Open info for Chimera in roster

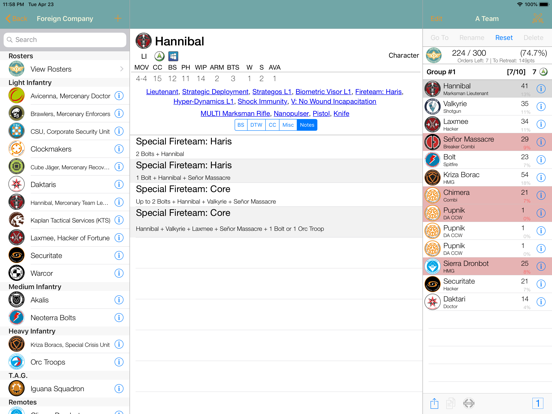coord(541,195)
